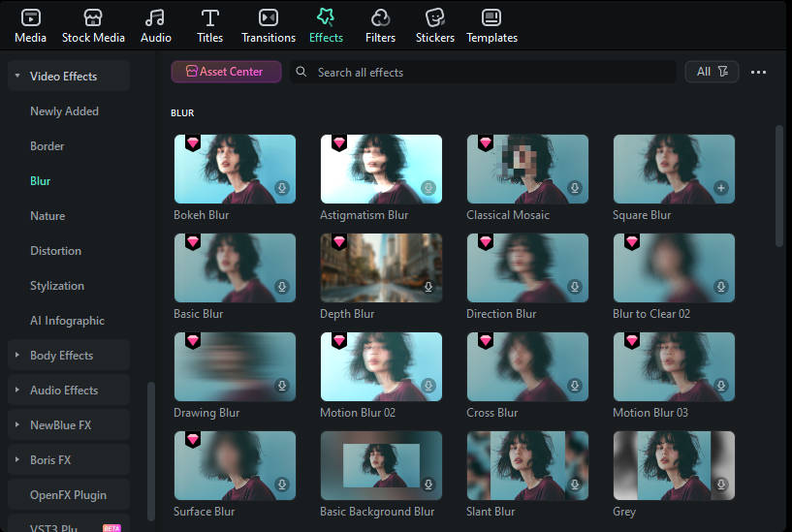Download the Motion Blur 03 effect
Image resolution: width=792 pixels, height=532 pixels.
pos(721,386)
